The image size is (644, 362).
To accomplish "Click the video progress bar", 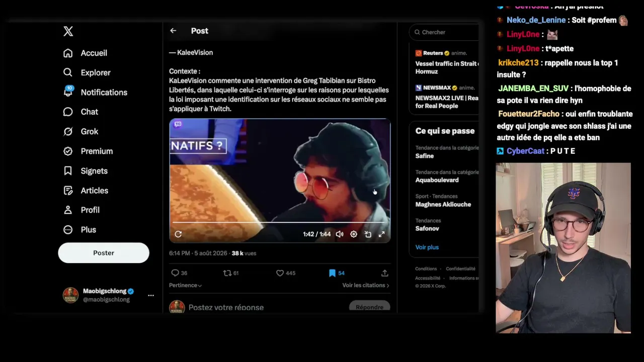I will pyautogui.click(x=280, y=222).
